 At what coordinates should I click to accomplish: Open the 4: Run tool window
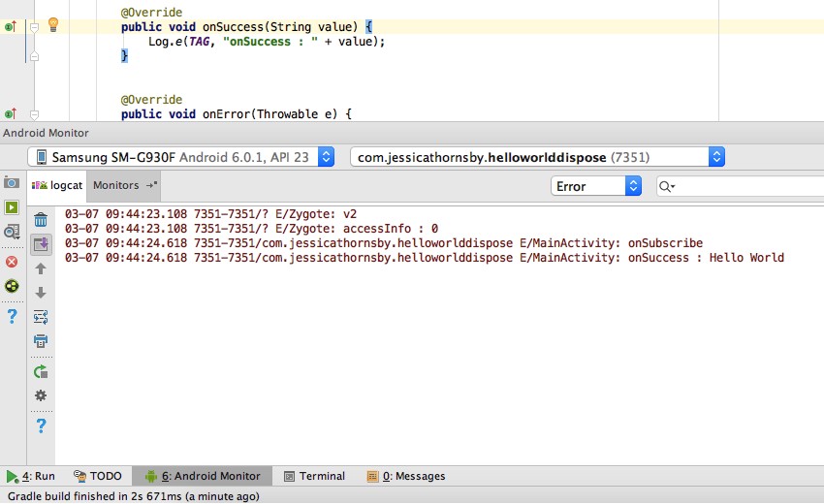(30, 476)
